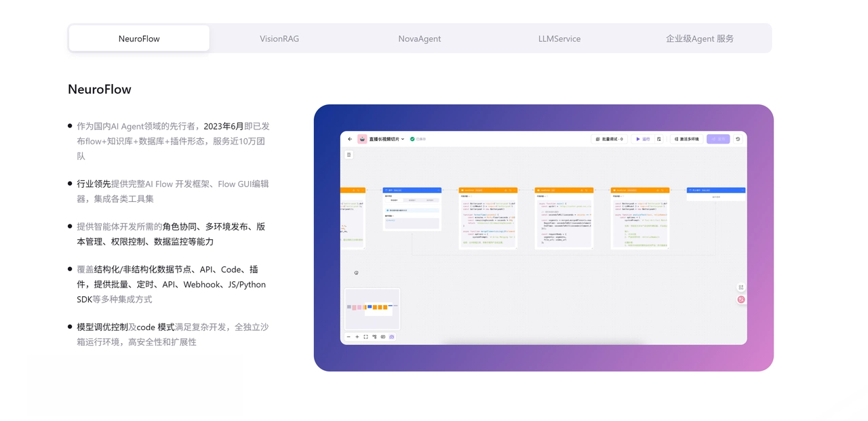Click the zoom in plus icon
The width and height of the screenshot is (868, 421).
pos(357,337)
